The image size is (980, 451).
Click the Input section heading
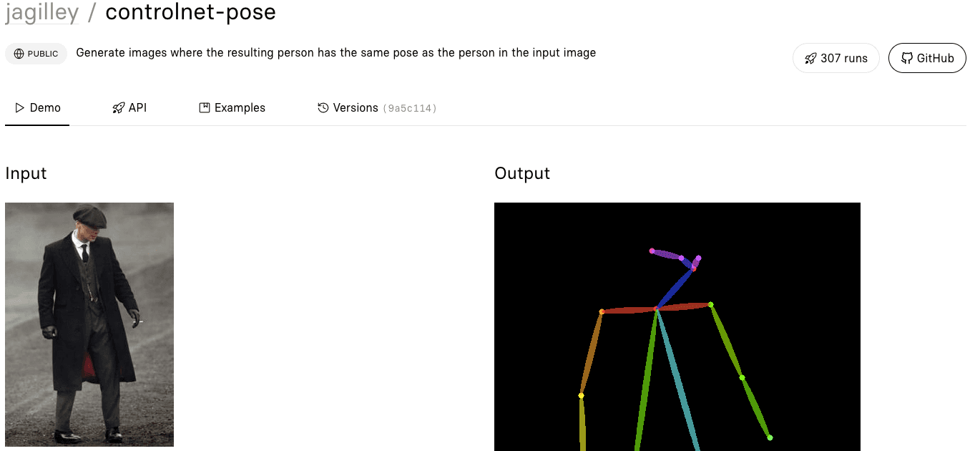pyautogui.click(x=26, y=173)
